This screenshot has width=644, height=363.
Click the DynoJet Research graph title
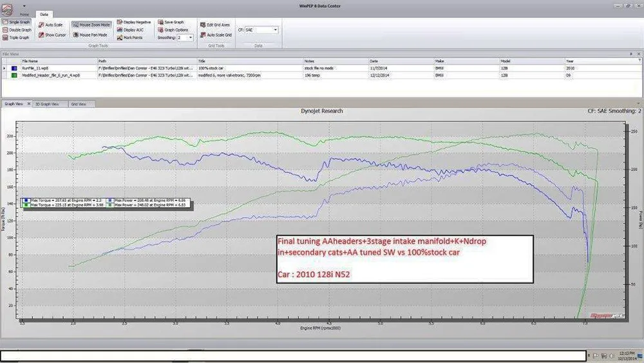pos(322,111)
